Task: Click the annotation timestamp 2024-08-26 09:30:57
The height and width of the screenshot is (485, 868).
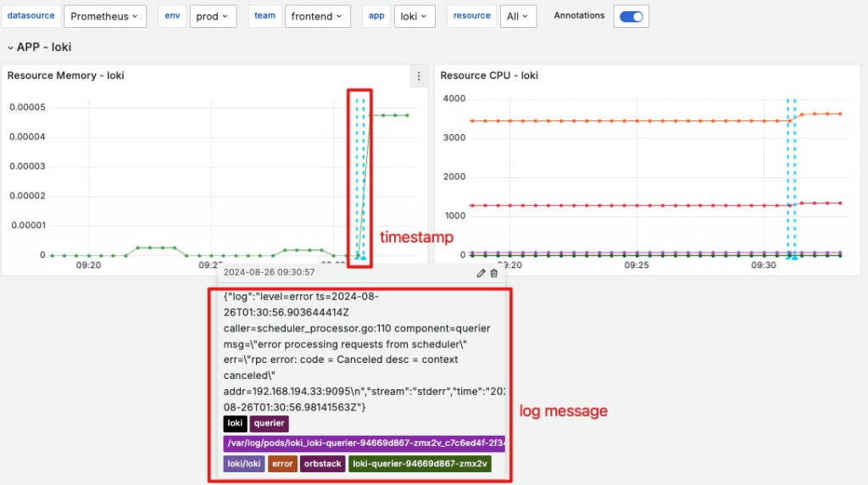Action: (269, 272)
